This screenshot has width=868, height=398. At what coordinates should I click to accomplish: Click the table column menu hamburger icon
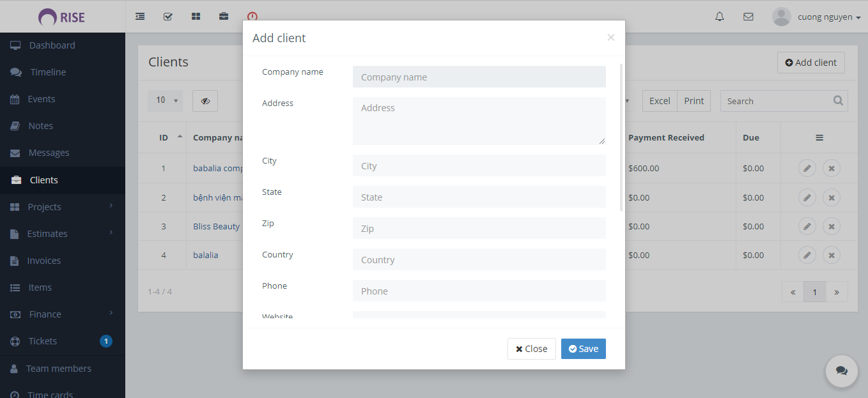(x=819, y=138)
